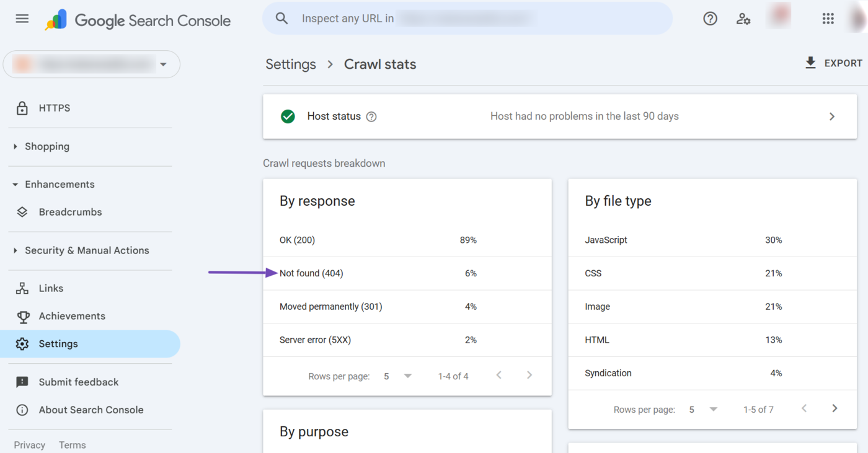This screenshot has width=868, height=453.
Task: Open rows per page dropdown under By file type
Action: click(x=713, y=409)
